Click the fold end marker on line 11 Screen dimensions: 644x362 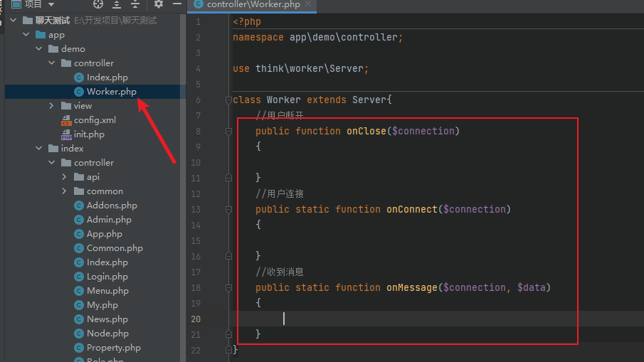pos(228,178)
